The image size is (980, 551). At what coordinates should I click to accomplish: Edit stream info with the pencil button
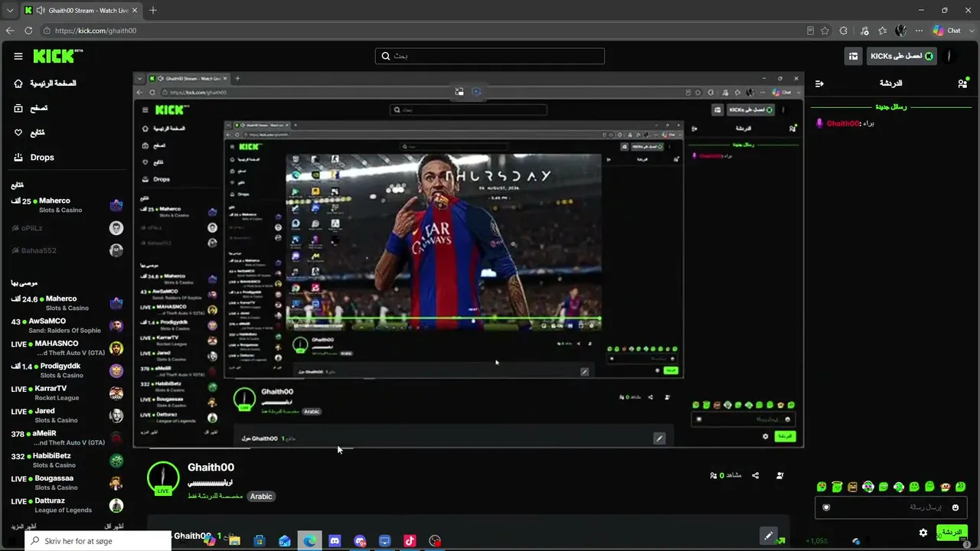768,536
